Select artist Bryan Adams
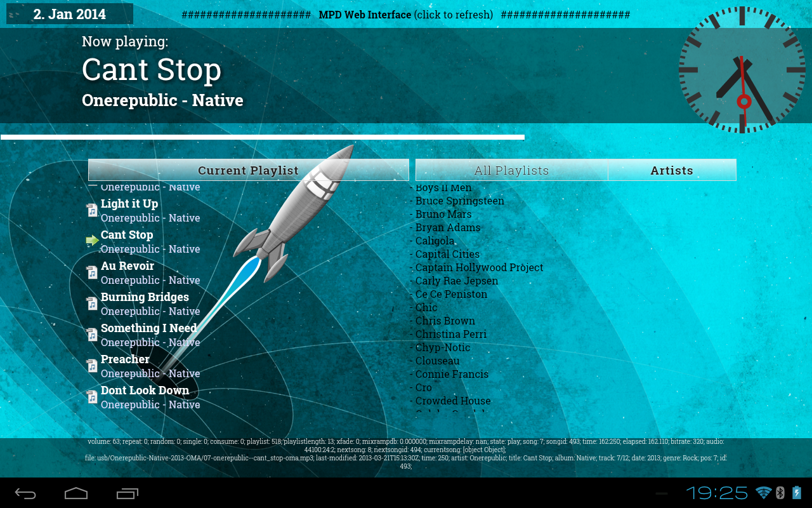 pos(448,227)
